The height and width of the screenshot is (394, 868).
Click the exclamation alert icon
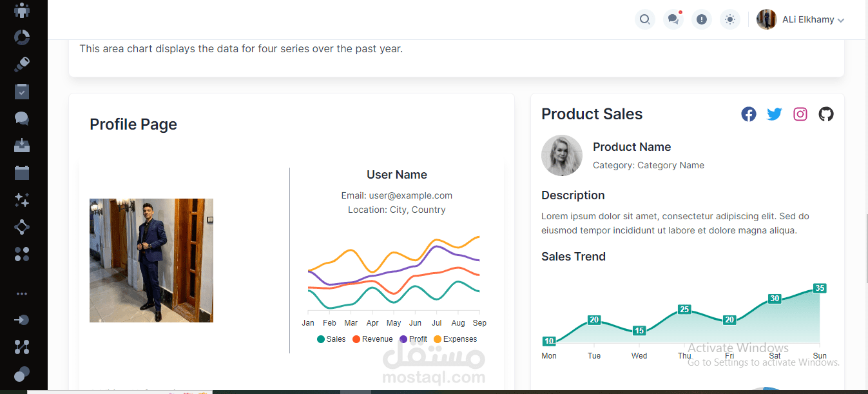(x=702, y=19)
